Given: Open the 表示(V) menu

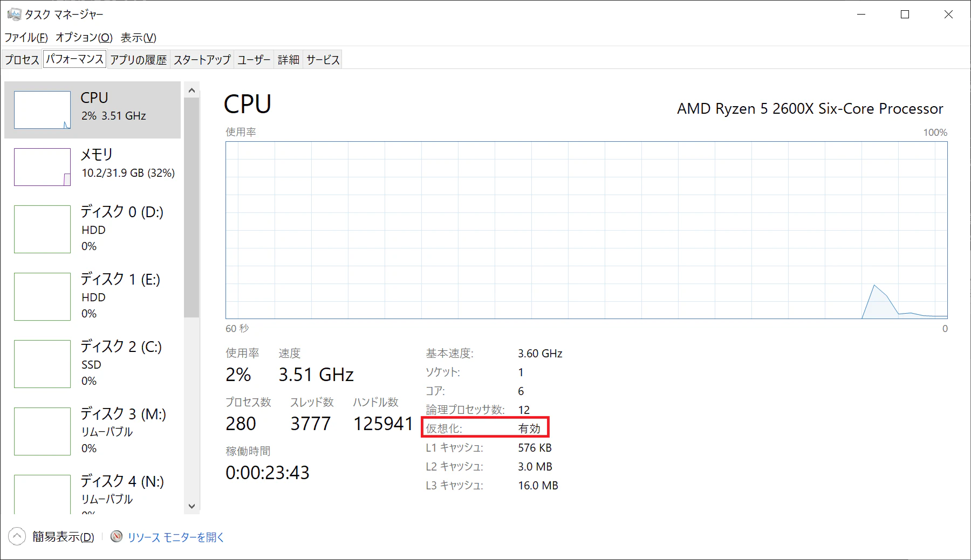Looking at the screenshot, I should [x=138, y=37].
